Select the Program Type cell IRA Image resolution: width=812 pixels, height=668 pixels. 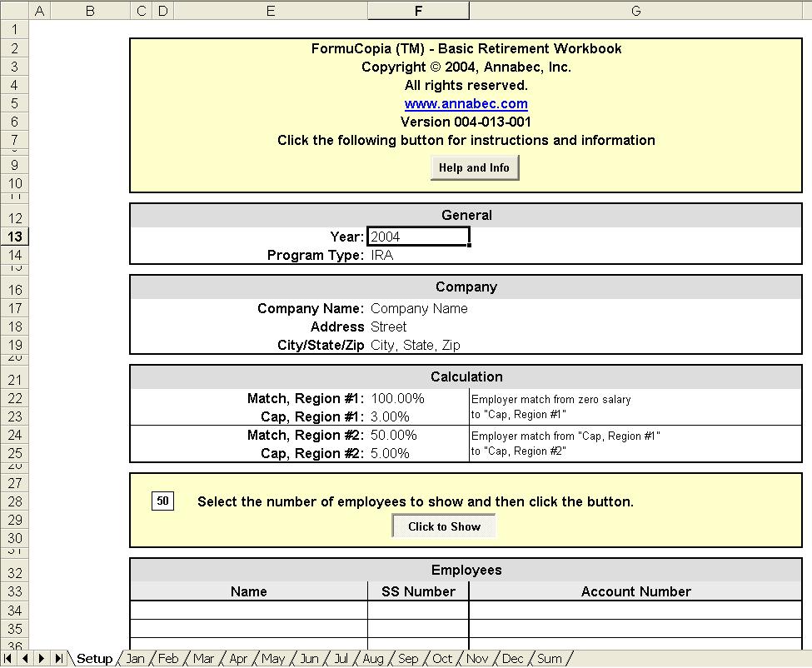(x=418, y=256)
